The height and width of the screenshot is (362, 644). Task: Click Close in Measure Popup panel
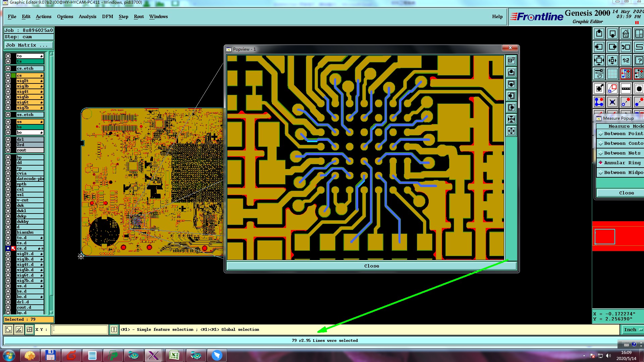click(626, 193)
